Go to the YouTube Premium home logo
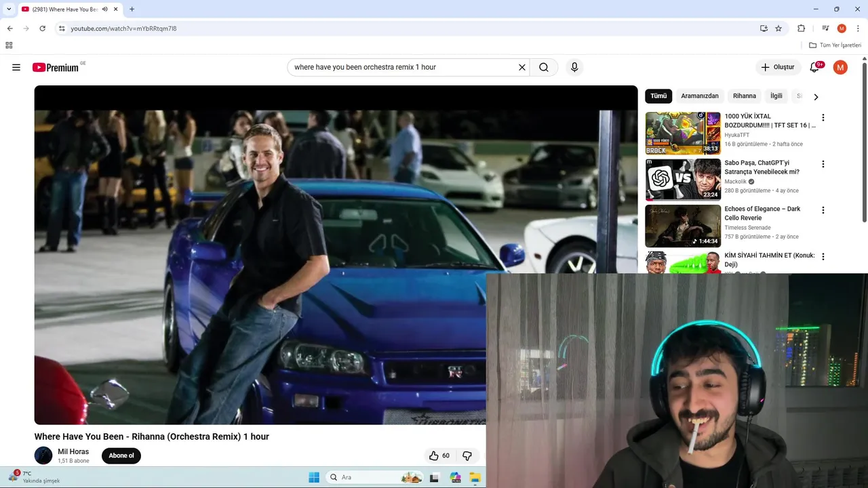868x488 pixels. (x=56, y=67)
